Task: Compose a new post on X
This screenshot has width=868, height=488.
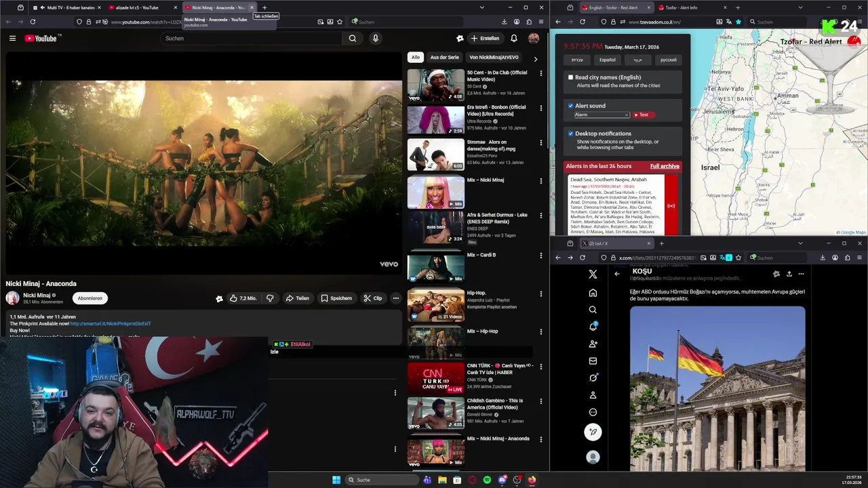Action: coord(593,432)
